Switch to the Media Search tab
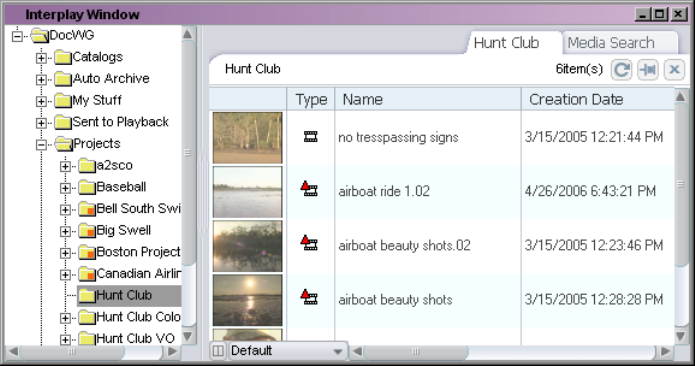 coord(611,43)
